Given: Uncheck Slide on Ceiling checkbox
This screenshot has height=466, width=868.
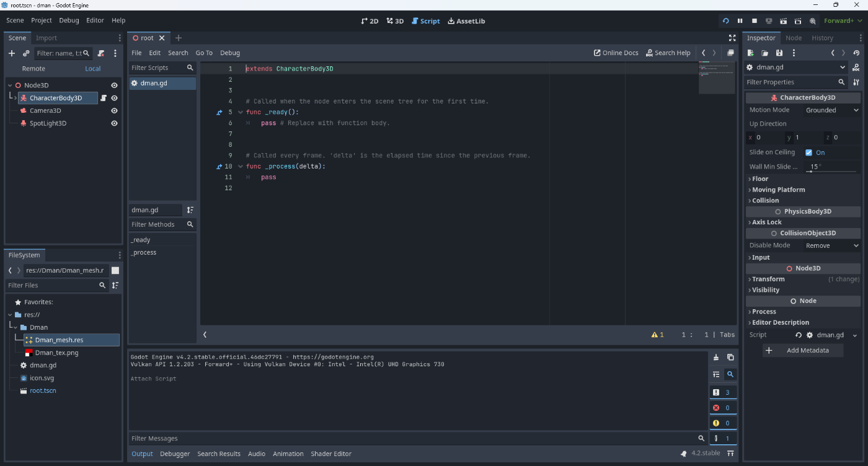Looking at the screenshot, I should point(808,152).
